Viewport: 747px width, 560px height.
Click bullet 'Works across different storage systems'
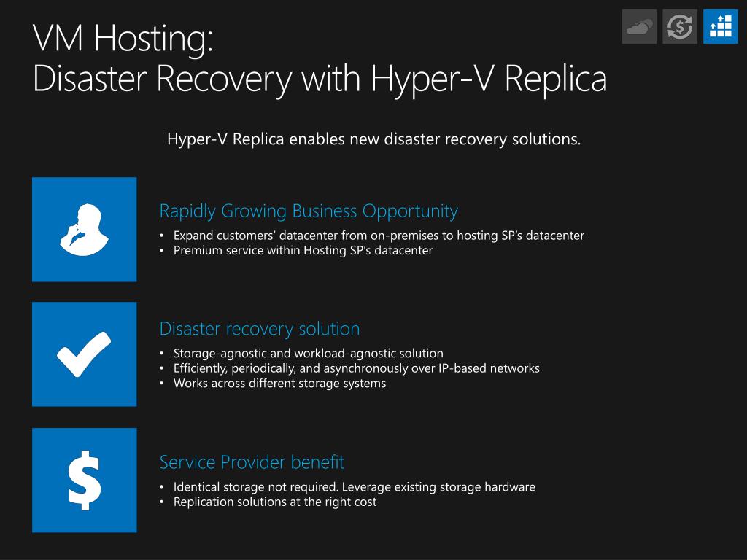pos(279,384)
